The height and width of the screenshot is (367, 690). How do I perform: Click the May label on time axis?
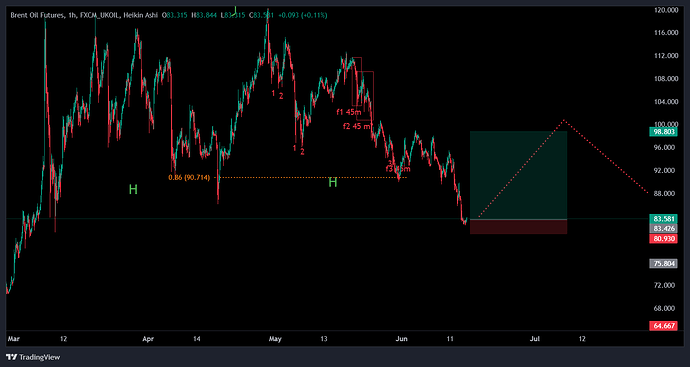[x=275, y=339]
